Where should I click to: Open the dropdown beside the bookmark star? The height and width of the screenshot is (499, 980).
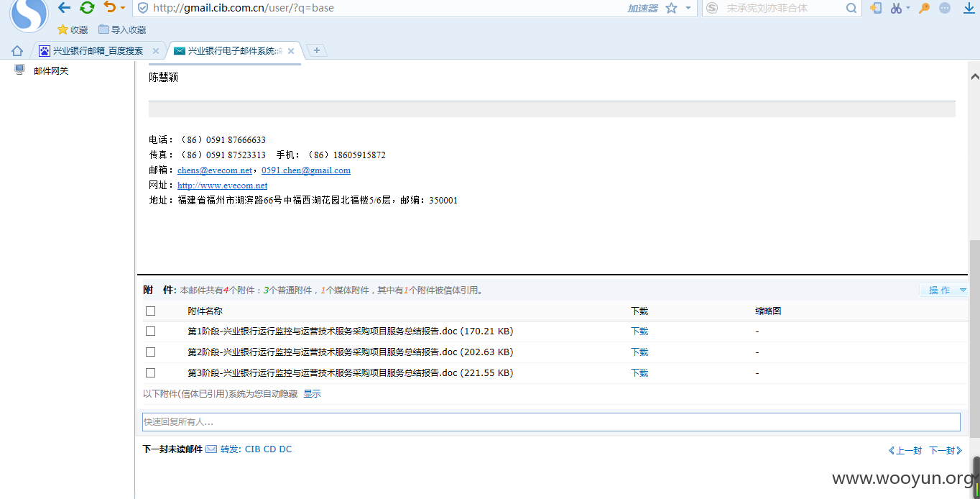coord(688,8)
